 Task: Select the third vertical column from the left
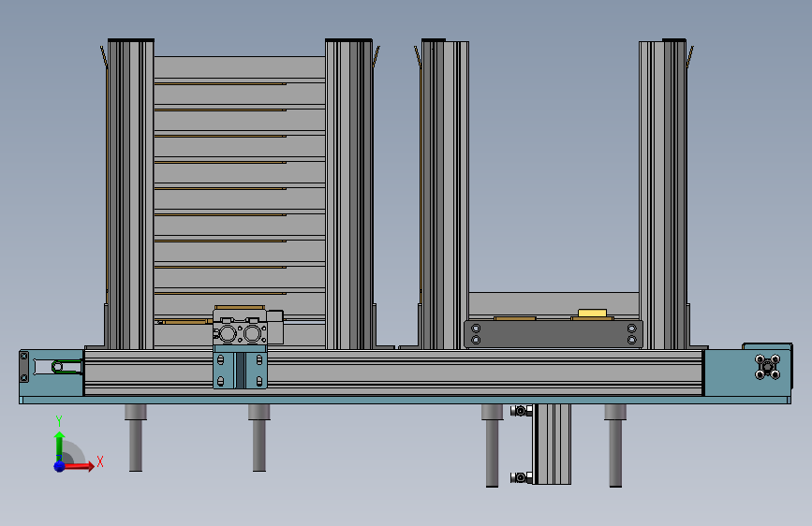[x=446, y=194]
